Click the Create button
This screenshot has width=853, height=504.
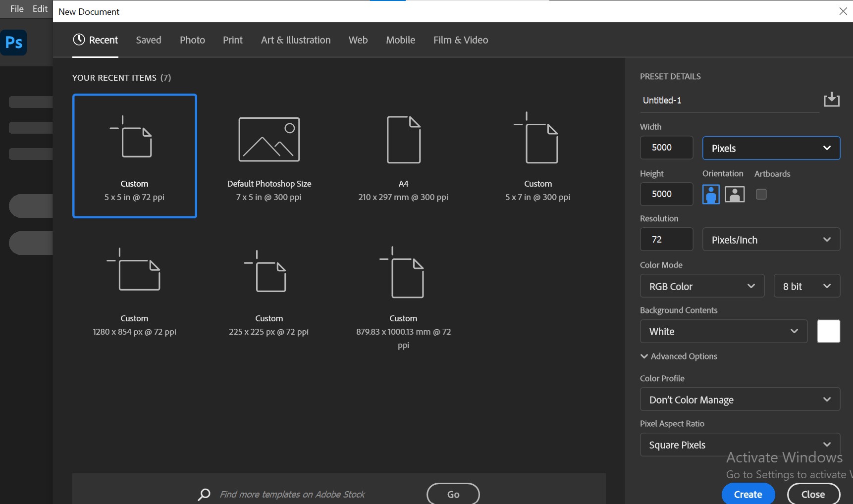pyautogui.click(x=748, y=494)
